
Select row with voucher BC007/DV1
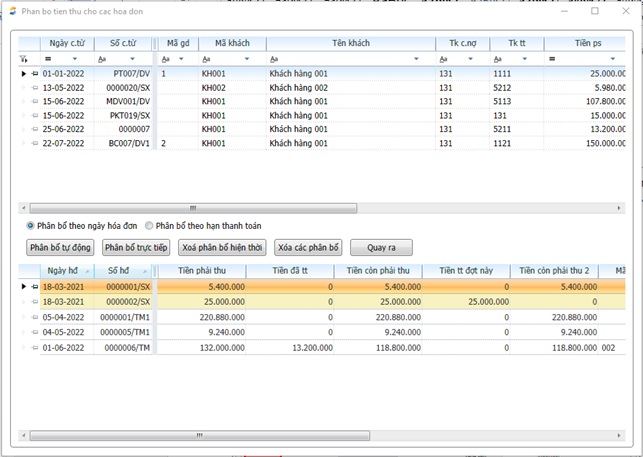click(x=128, y=143)
